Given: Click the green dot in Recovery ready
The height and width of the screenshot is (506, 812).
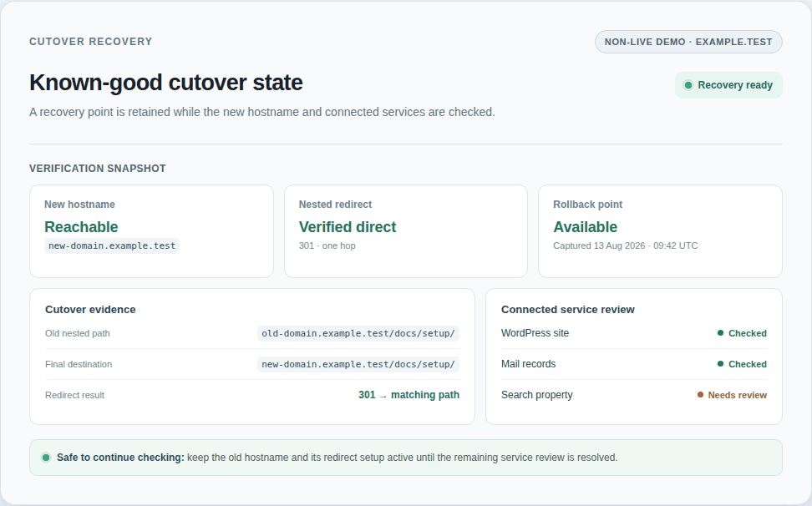Looking at the screenshot, I should [x=688, y=85].
